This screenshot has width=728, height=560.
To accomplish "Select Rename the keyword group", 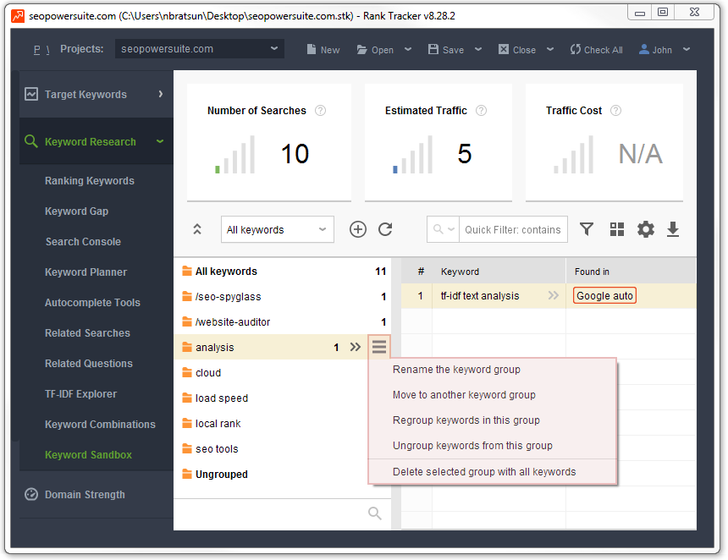I will pyautogui.click(x=456, y=370).
